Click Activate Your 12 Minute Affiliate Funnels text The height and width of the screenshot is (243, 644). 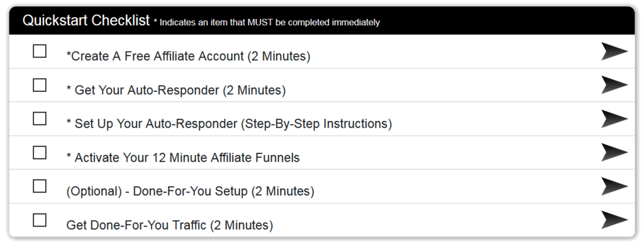(x=183, y=157)
